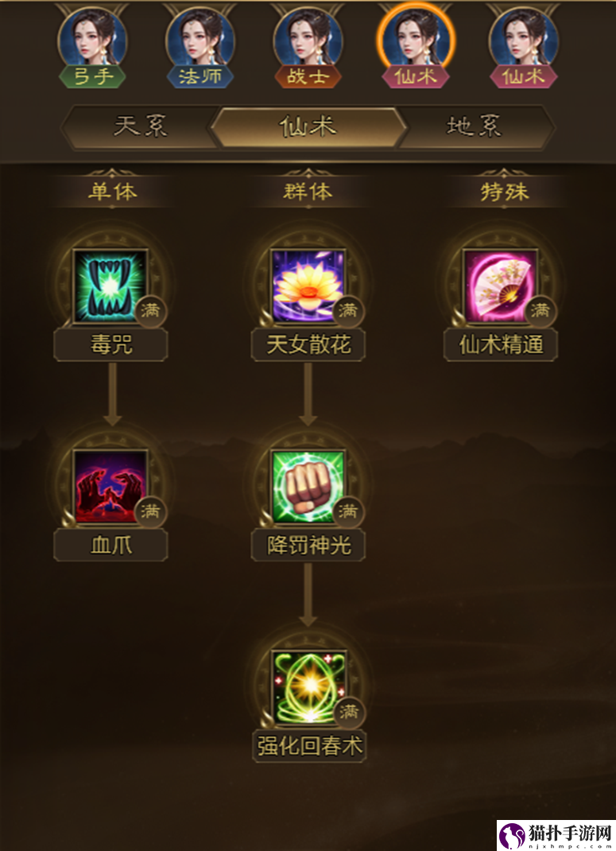Choose the 弓手 archer character portrait
The width and height of the screenshot is (616, 851).
coord(92,46)
